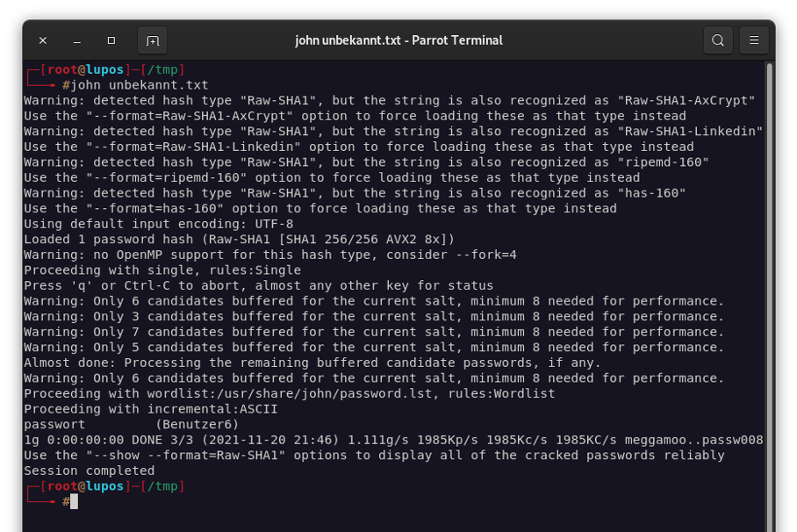Viewport: 797px width, 532px height.
Task: Close the Parrot Terminal window
Action: click(x=43, y=40)
